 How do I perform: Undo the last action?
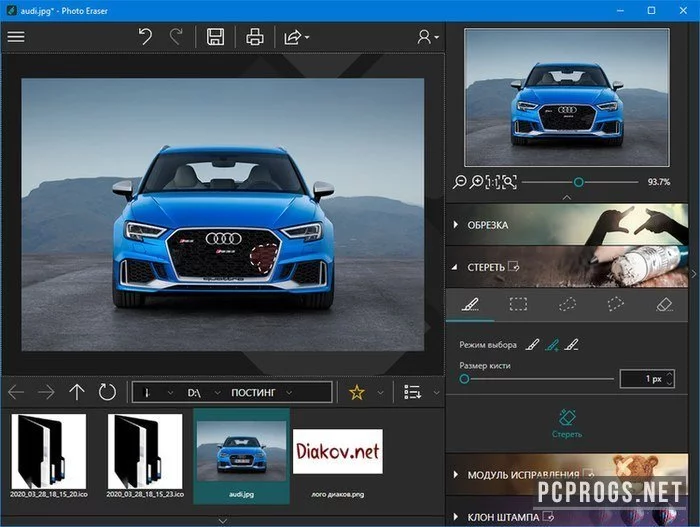coord(145,37)
